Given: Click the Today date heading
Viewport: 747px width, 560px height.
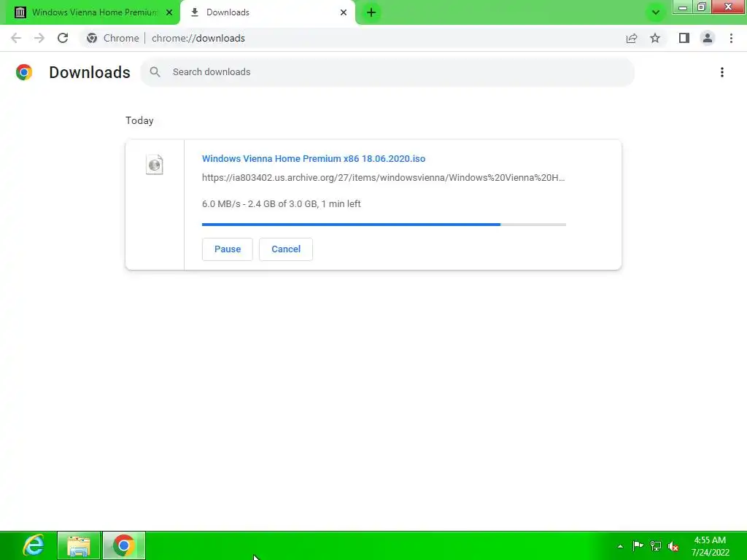Looking at the screenshot, I should [x=139, y=120].
